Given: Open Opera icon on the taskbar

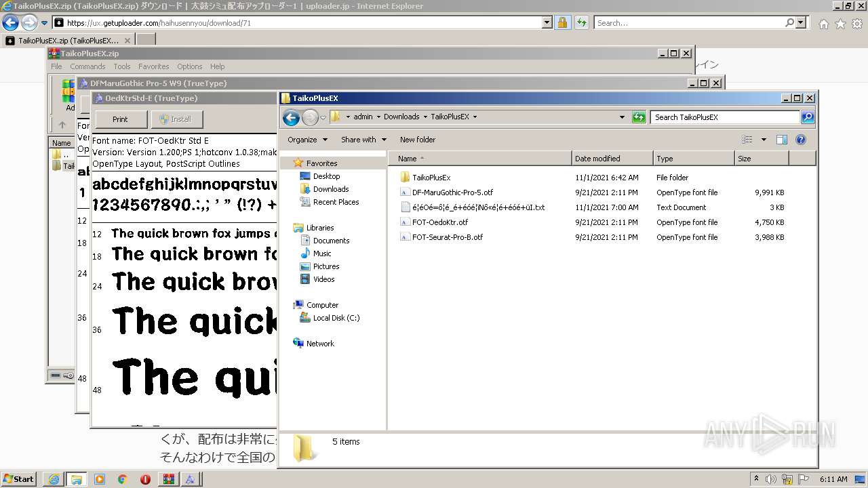Looking at the screenshot, I should [145, 479].
